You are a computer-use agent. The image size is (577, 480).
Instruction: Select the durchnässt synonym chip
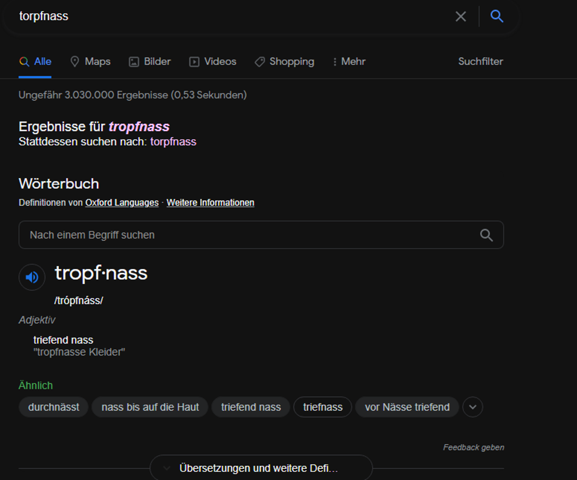(53, 407)
